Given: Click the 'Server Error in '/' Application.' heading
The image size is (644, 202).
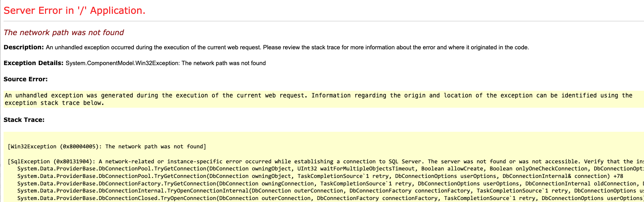Looking at the screenshot, I should (x=74, y=11).
